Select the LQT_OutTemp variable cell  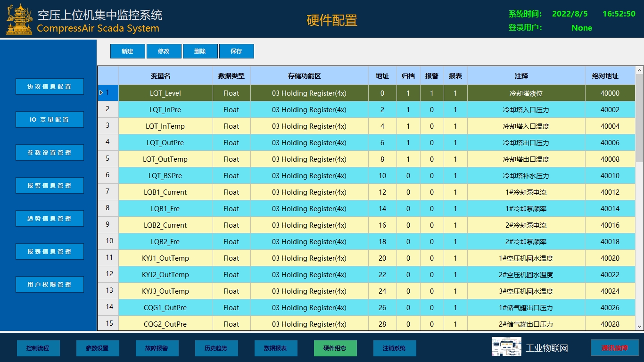(x=165, y=159)
